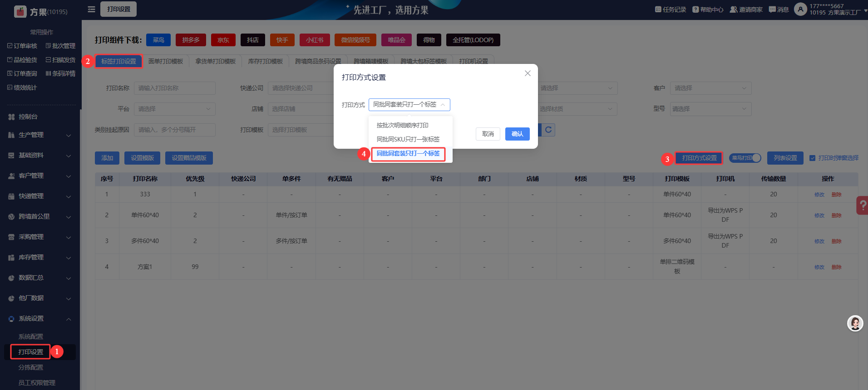The image size is (868, 390).
Task: Open 打印设置 in sidebar submenu
Action: click(31, 352)
